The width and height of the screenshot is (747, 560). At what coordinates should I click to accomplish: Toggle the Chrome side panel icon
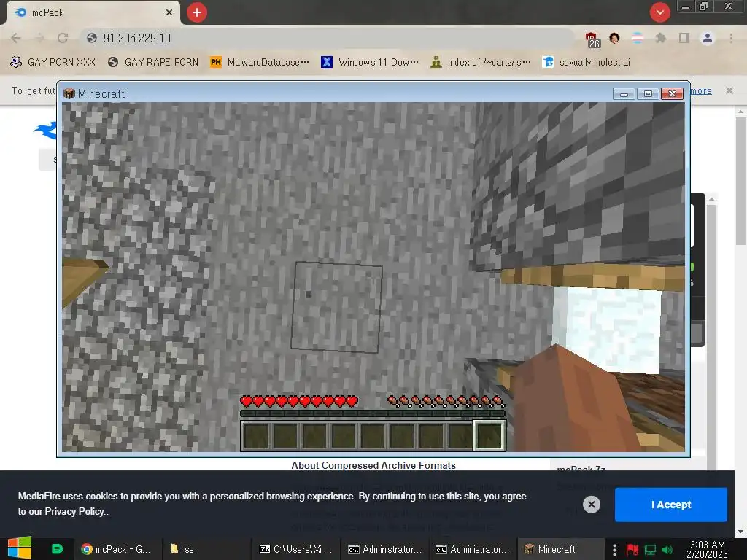(684, 38)
